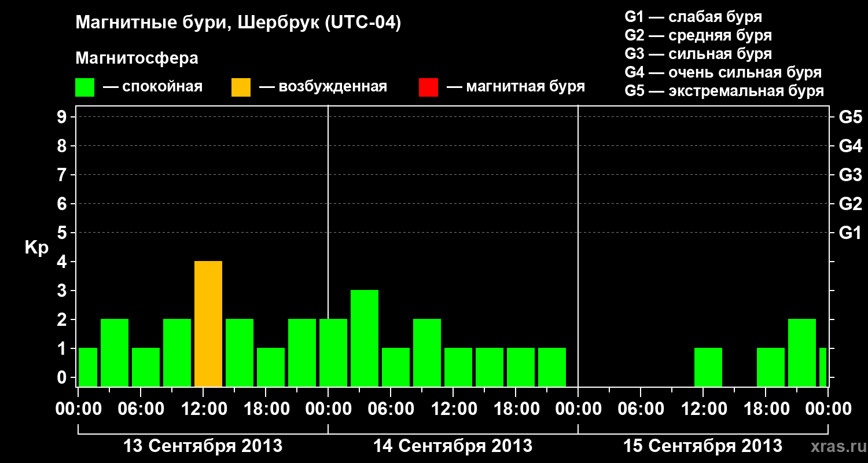This screenshot has height=463, width=868.
Task: Click the 'G3 — сильная буря' legend line
Action: click(x=698, y=54)
